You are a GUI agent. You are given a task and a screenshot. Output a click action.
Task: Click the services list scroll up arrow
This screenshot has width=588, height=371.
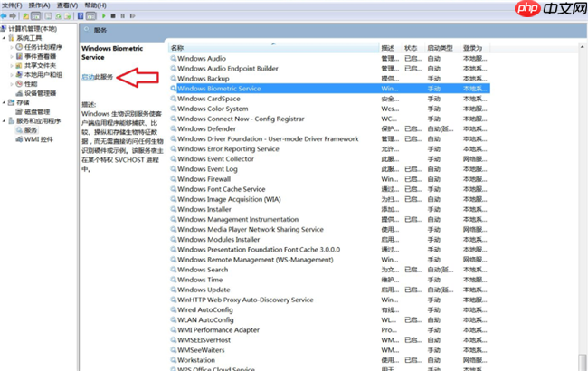[x=583, y=47]
